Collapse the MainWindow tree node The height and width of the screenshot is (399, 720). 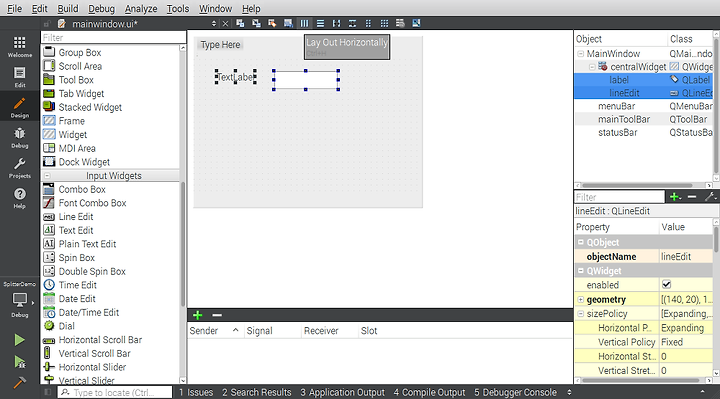(580, 54)
